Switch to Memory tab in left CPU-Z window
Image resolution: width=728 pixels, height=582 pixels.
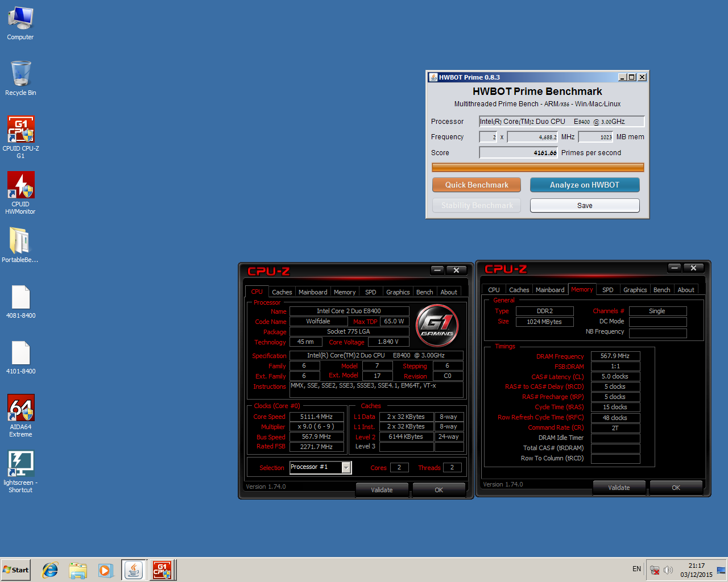click(345, 292)
